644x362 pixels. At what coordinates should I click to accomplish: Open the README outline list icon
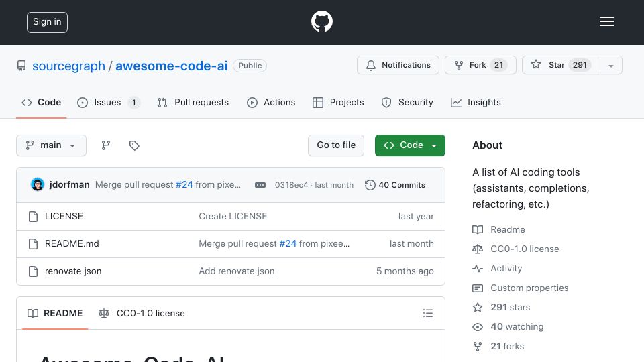pos(428,313)
